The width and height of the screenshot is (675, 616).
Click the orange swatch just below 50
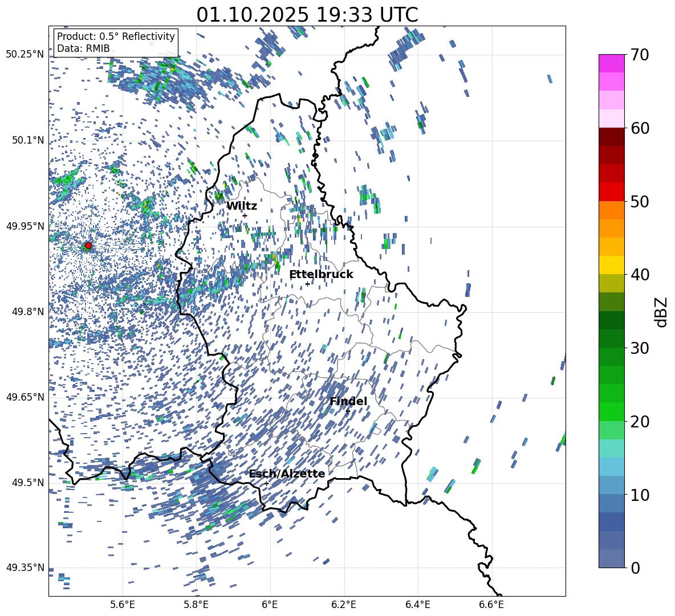pos(612,210)
